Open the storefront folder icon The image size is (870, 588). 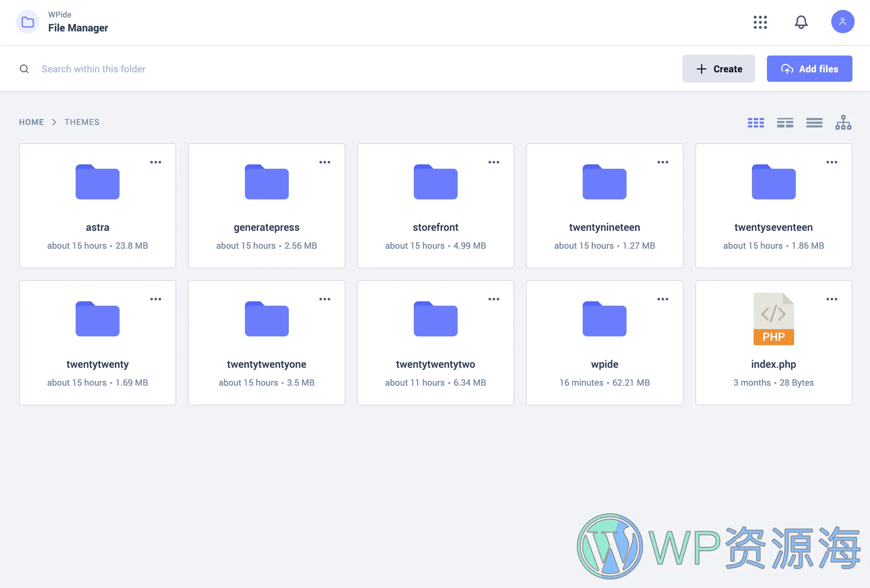[x=435, y=182]
